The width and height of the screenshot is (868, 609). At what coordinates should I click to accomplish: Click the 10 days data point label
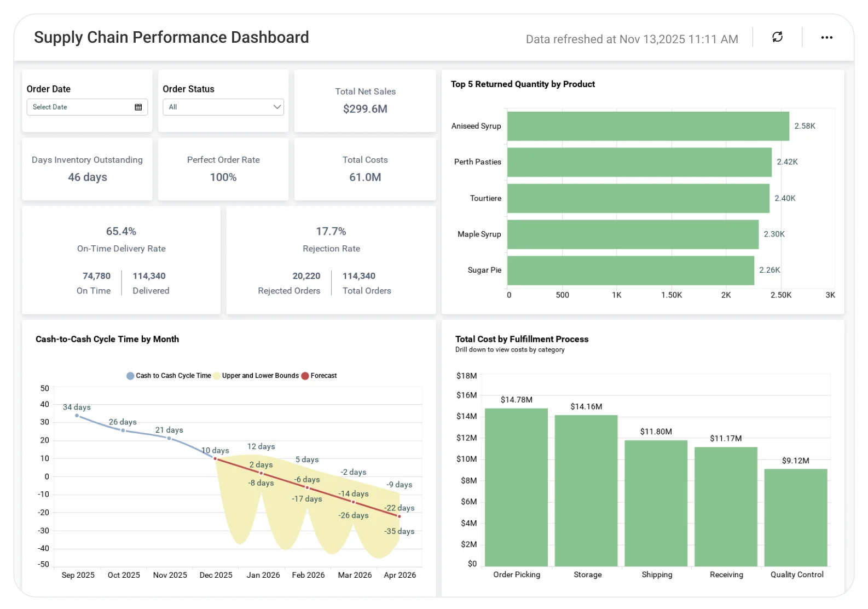(x=215, y=451)
